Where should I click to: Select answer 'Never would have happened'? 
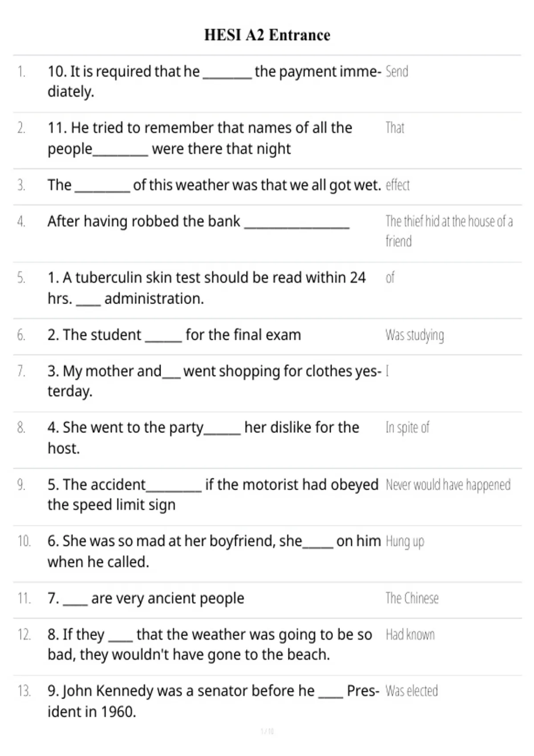pyautogui.click(x=448, y=485)
